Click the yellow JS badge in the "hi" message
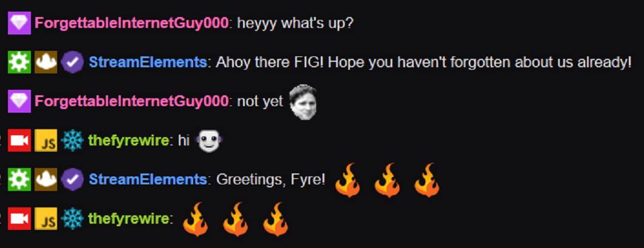The width and height of the screenshot is (644, 248). click(x=46, y=141)
